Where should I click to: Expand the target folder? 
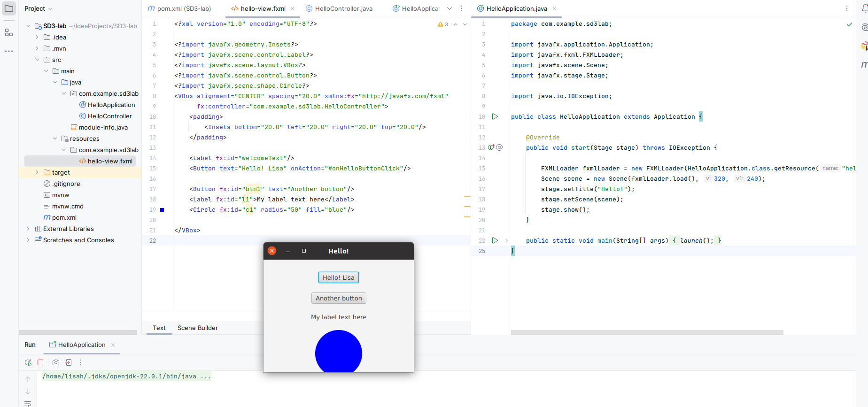[x=37, y=172]
